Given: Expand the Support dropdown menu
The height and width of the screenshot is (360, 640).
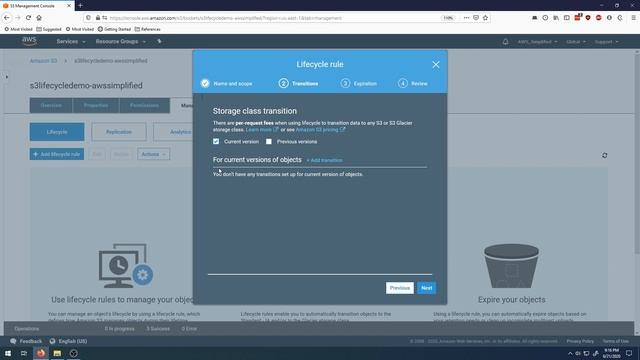Looking at the screenshot, I should (x=606, y=42).
